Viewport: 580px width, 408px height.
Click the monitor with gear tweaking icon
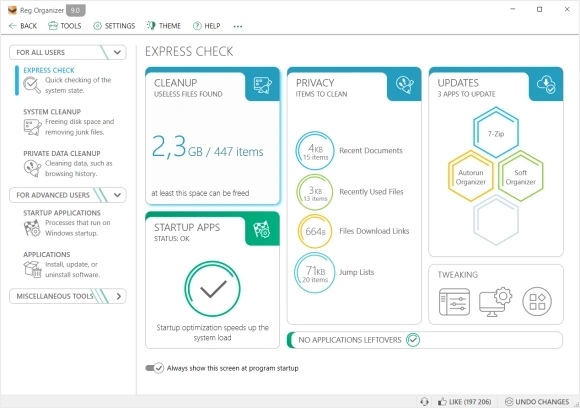point(495,301)
